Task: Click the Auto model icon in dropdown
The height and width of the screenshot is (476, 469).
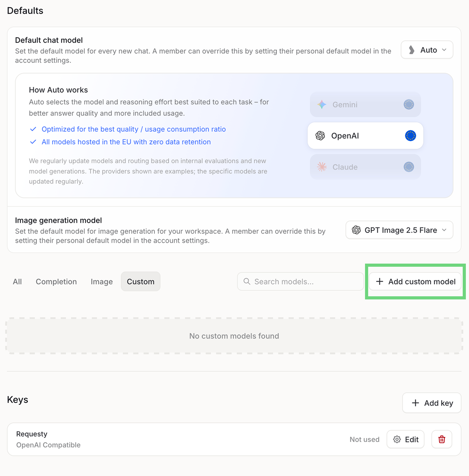Action: point(412,50)
